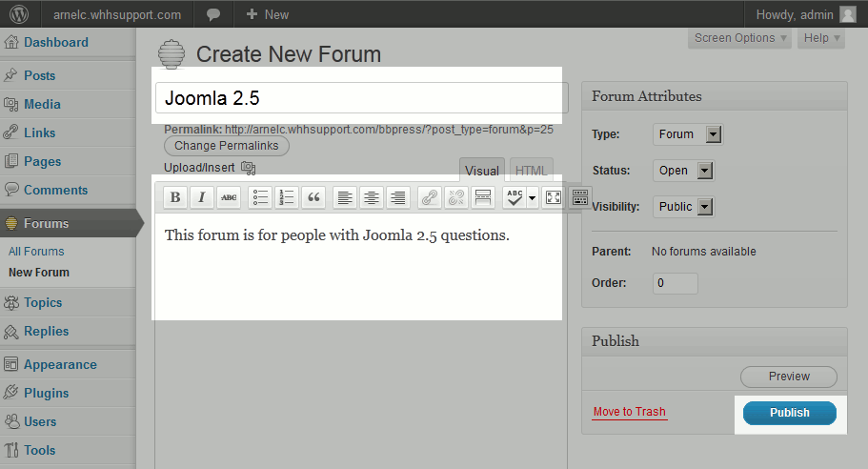Open Topics in the sidebar menu

(43, 302)
